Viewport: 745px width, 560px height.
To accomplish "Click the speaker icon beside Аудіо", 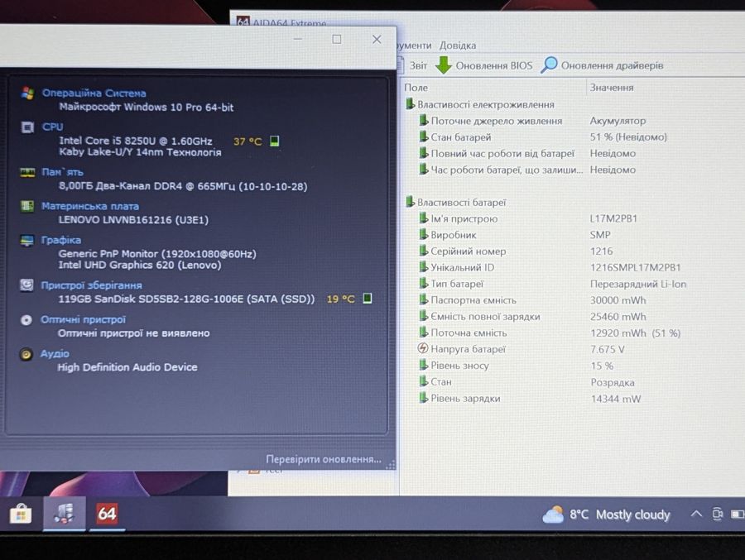I will click(26, 354).
